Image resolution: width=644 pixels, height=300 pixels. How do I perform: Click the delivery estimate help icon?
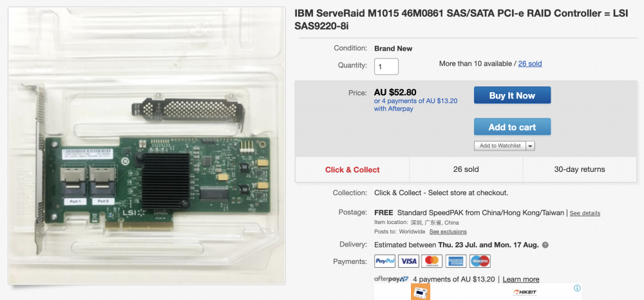(x=545, y=245)
